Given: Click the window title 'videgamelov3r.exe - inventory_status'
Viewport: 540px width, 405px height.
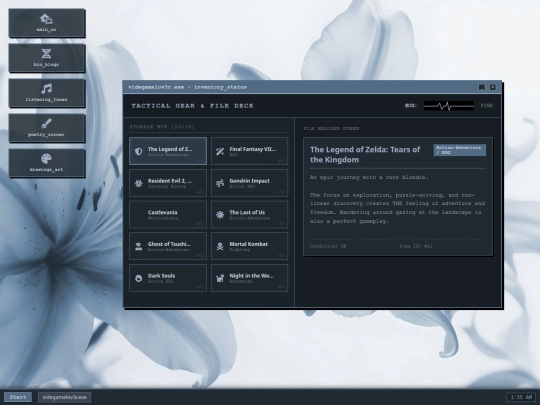Looking at the screenshot, I should pos(187,87).
